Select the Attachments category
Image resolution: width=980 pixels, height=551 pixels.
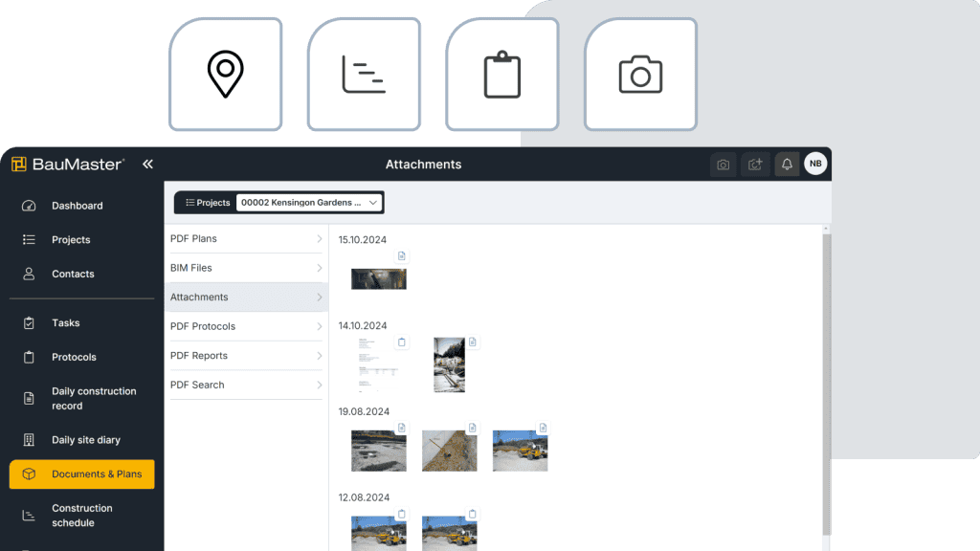[245, 297]
